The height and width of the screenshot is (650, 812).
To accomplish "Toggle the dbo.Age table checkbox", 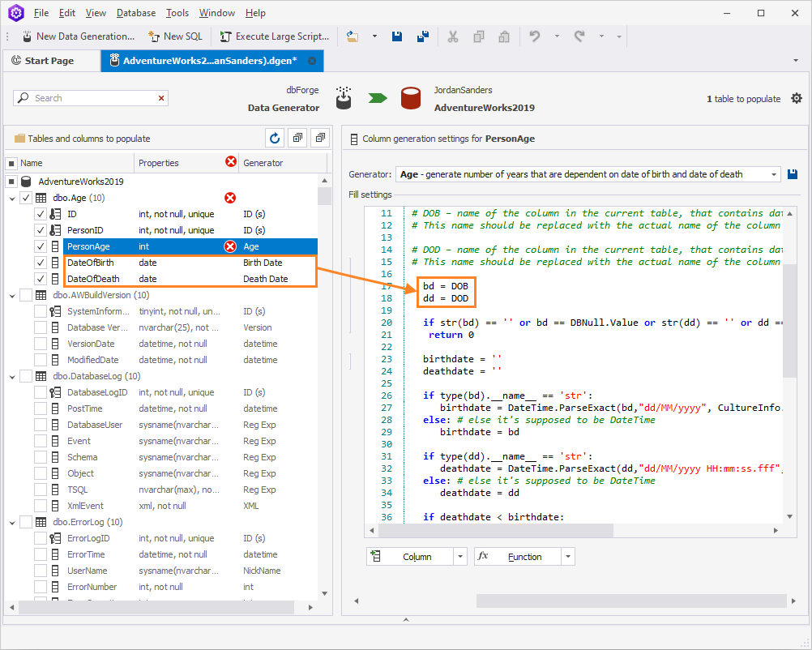I will coord(26,198).
